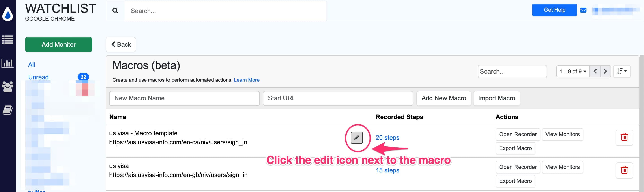Open the book icon in sidebar
The width and height of the screenshot is (644, 192).
pos(8,110)
